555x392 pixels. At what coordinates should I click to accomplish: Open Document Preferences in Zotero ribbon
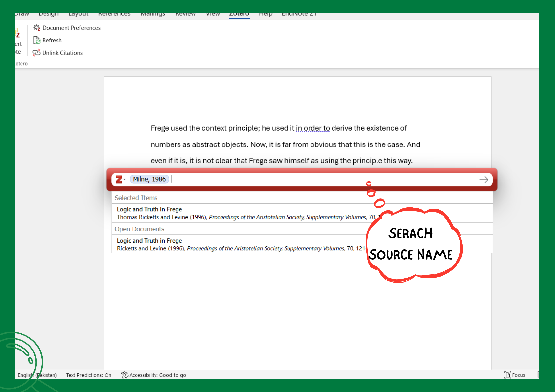[x=67, y=28]
